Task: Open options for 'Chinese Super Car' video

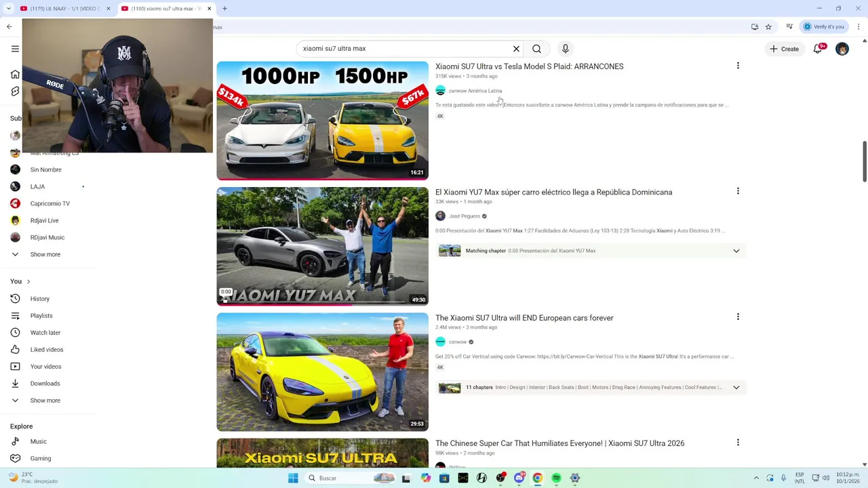Action: pyautogui.click(x=738, y=442)
